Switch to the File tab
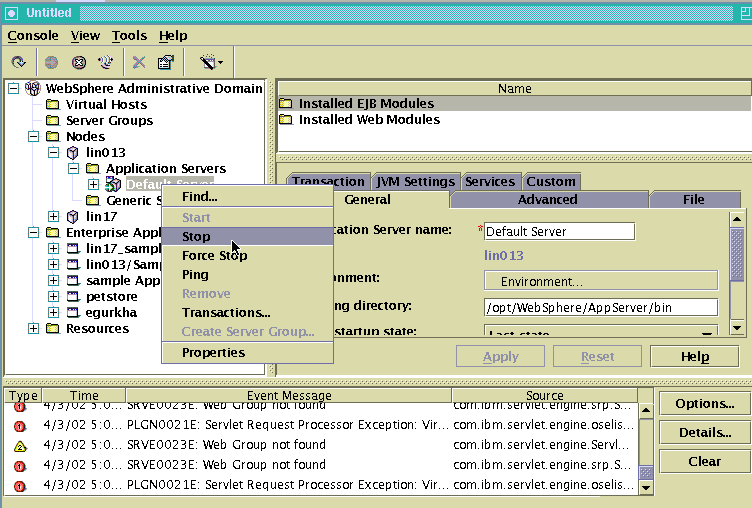 [x=694, y=200]
